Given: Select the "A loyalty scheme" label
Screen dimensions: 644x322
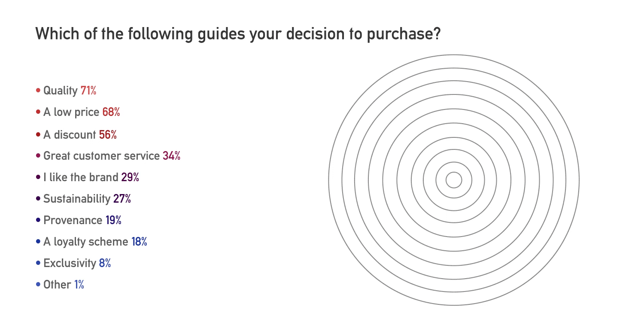Looking at the screenshot, I should 85,242.
